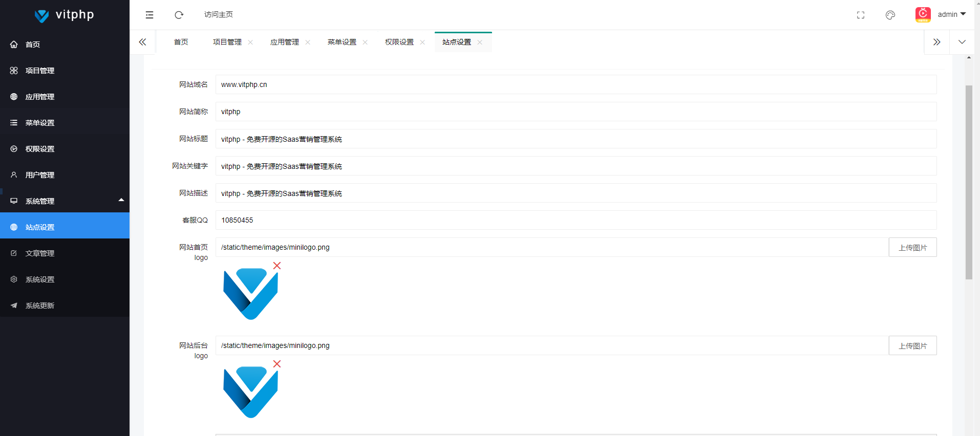
Task: Focus the 网站域名 input field
Action: coord(576,84)
